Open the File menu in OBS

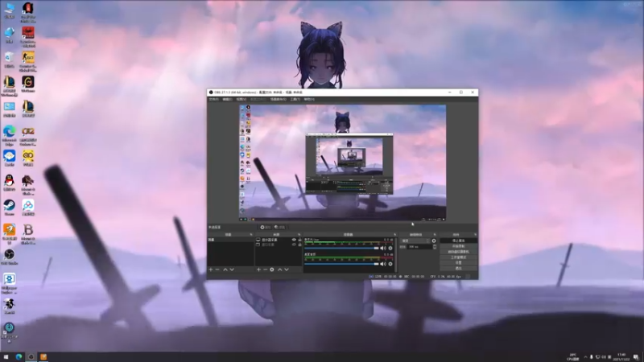coord(214,99)
